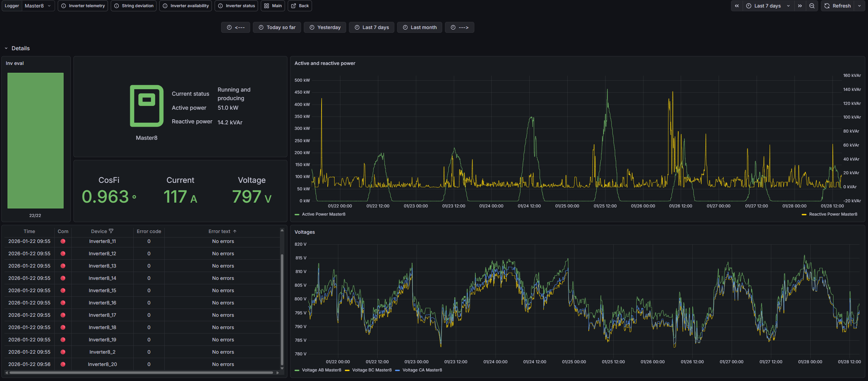
Task: Click the Back external-link icon
Action: [293, 6]
